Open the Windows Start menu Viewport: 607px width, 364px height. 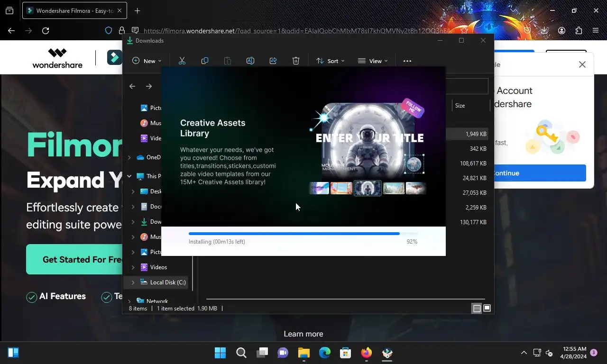point(220,353)
